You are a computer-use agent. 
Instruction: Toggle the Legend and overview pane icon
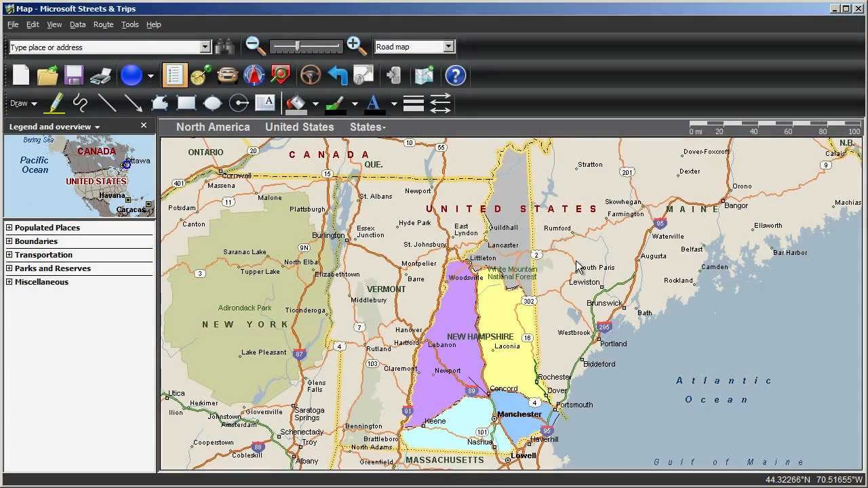(175, 75)
